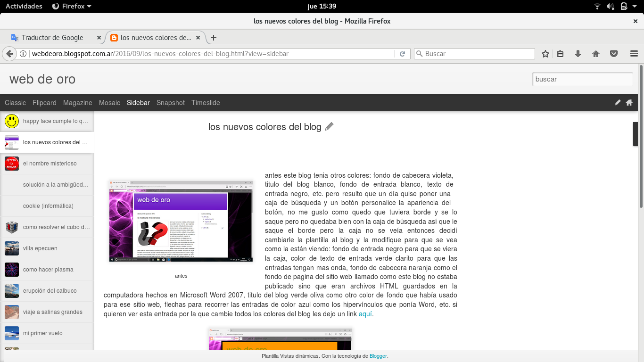Click the Firefox window vertical scrollbar
This screenshot has height=362, width=644.
(x=641, y=137)
